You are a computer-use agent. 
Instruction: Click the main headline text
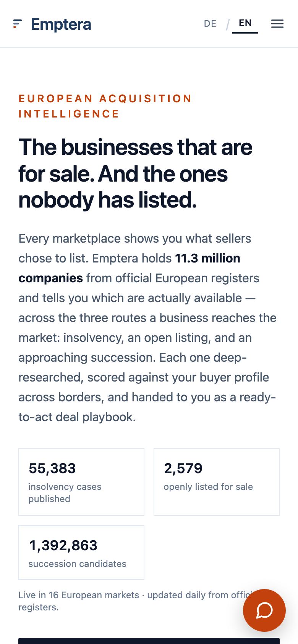point(136,174)
